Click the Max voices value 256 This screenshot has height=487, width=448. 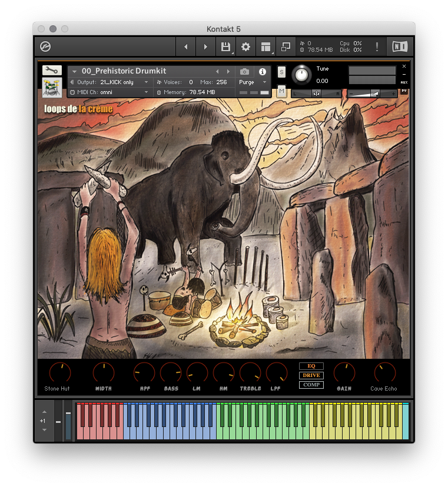coord(222,82)
